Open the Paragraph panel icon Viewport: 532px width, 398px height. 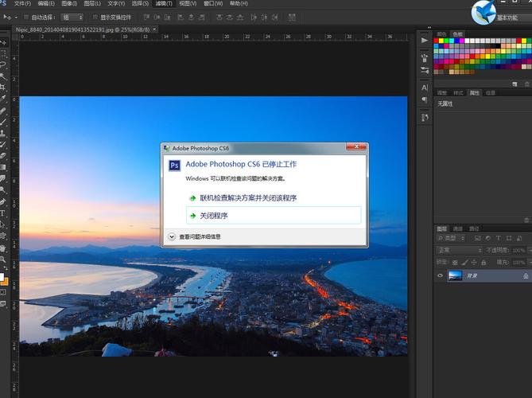tap(425, 99)
